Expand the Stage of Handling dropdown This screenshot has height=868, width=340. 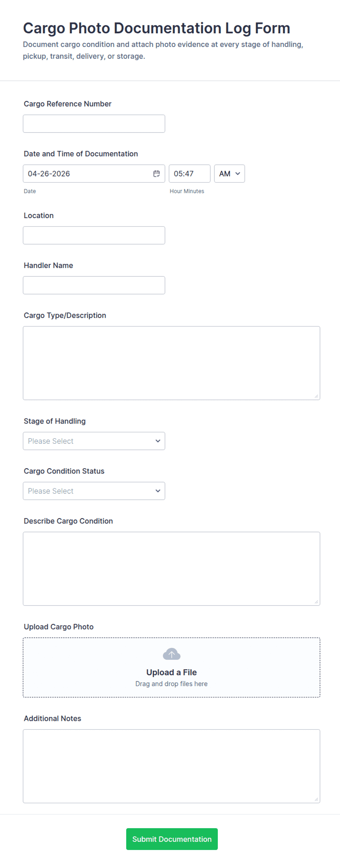94,441
